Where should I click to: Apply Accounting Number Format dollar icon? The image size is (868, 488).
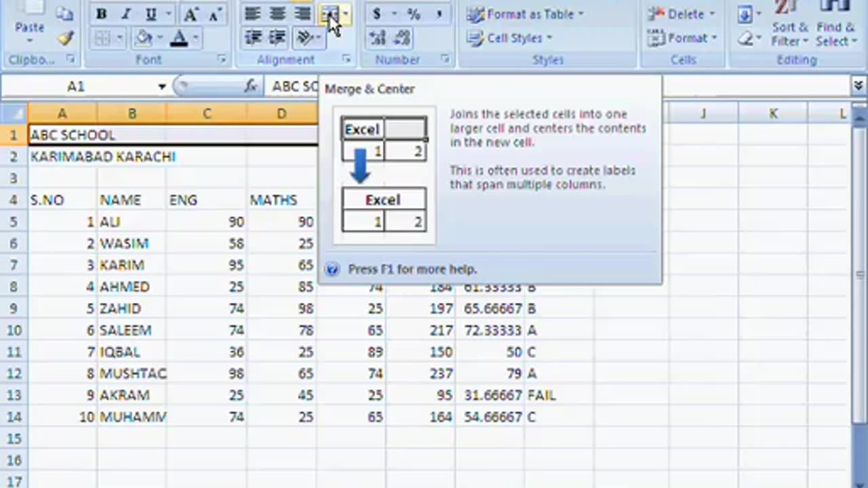click(376, 14)
